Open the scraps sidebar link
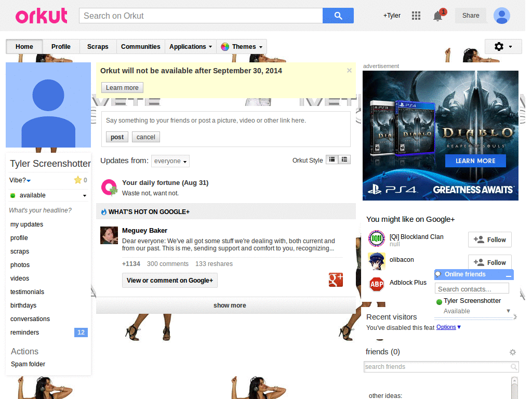Image resolution: width=532 pixels, height=399 pixels. pos(20,251)
